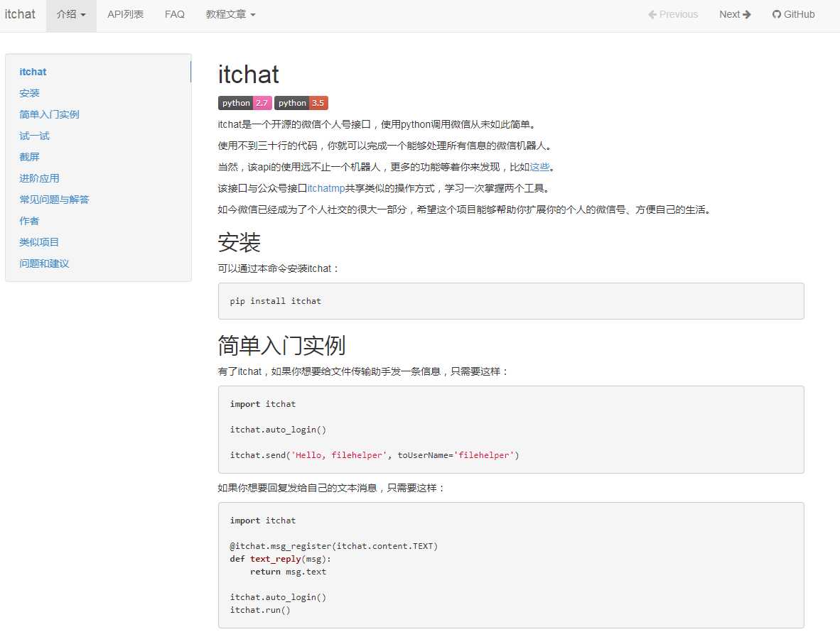Click 'def text_reply(msg):' code line
Screen dimensions: 840x632
[281, 560]
